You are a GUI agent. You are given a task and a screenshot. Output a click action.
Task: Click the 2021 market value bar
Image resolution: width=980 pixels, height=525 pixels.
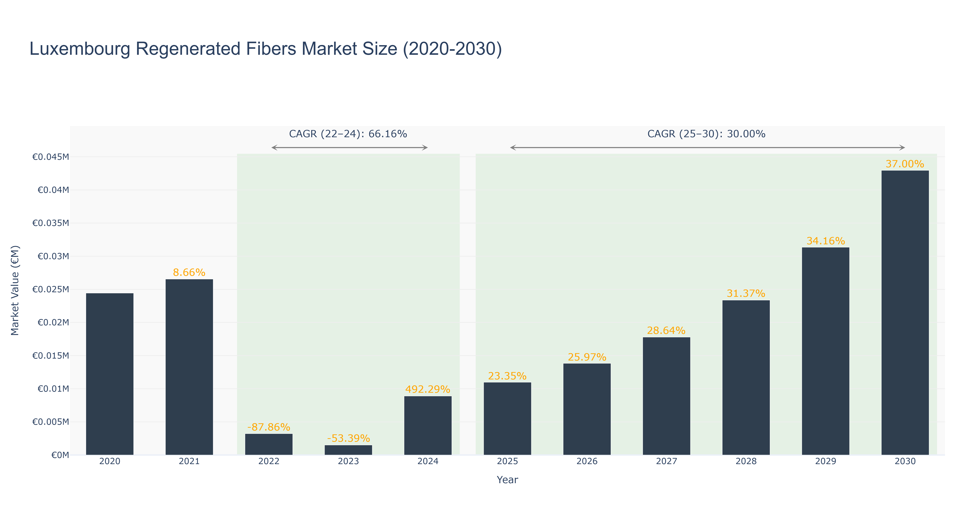coord(189,367)
